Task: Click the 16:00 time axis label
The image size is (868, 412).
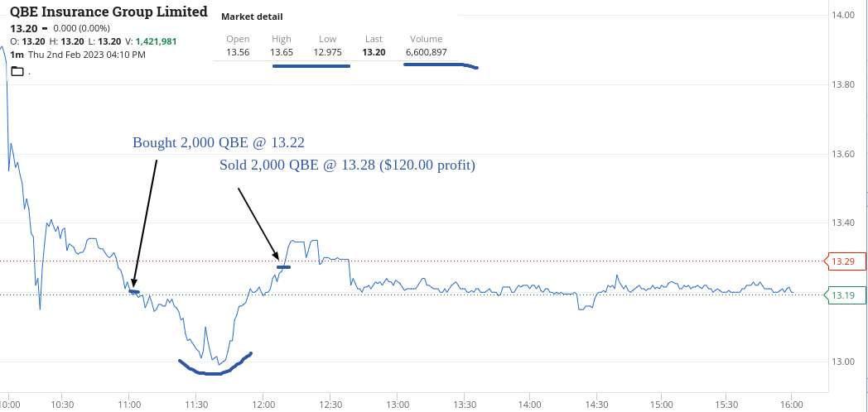Action: click(x=793, y=404)
